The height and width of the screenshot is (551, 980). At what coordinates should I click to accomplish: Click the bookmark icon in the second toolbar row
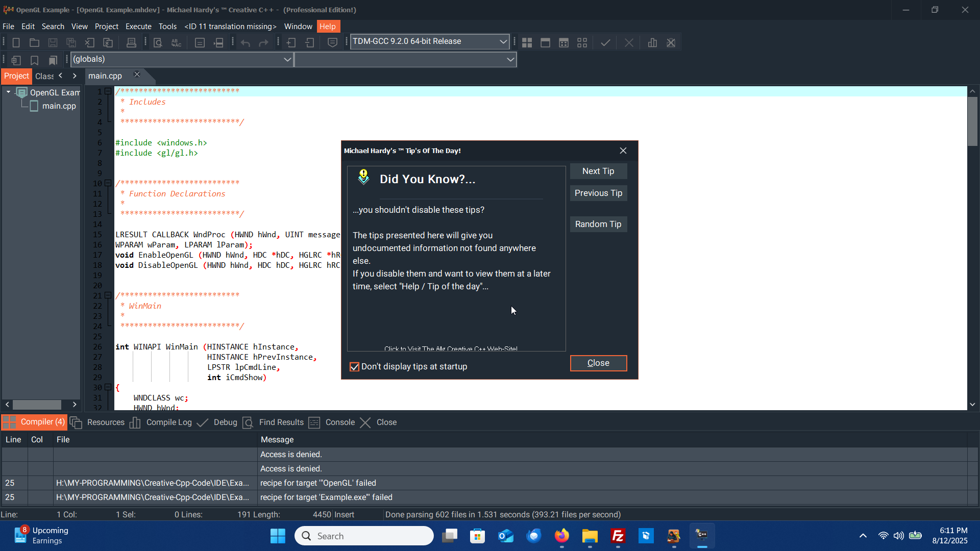coord(34,60)
